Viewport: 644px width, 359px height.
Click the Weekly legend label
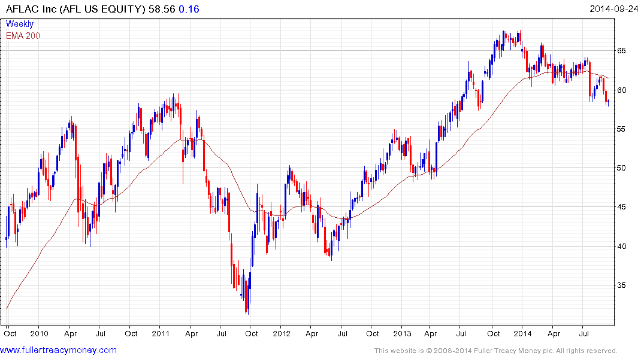tap(20, 24)
